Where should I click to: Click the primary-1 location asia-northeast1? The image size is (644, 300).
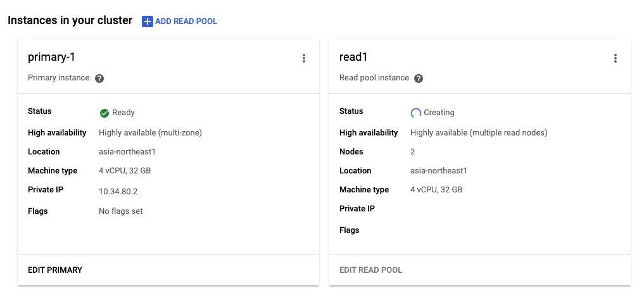coord(127,152)
